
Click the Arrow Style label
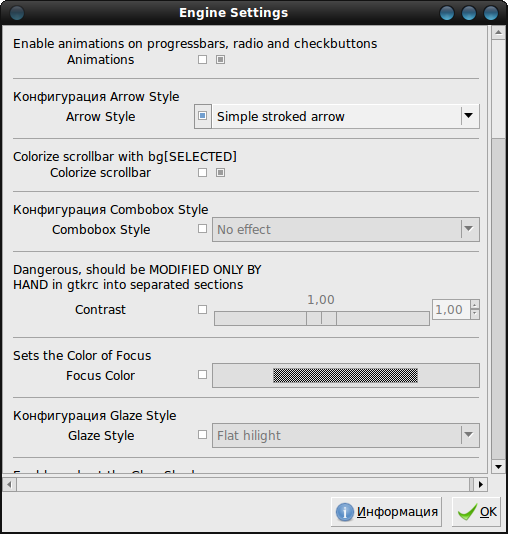click(x=100, y=117)
